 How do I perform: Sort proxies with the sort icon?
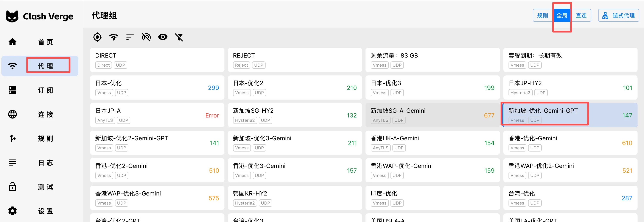click(130, 37)
